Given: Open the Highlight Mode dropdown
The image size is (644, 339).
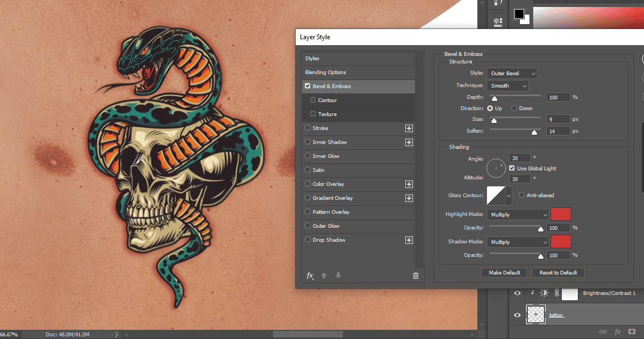Looking at the screenshot, I should pos(517,214).
